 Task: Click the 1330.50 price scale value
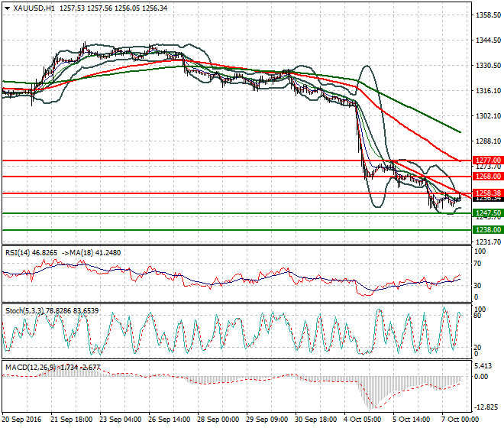488,65
